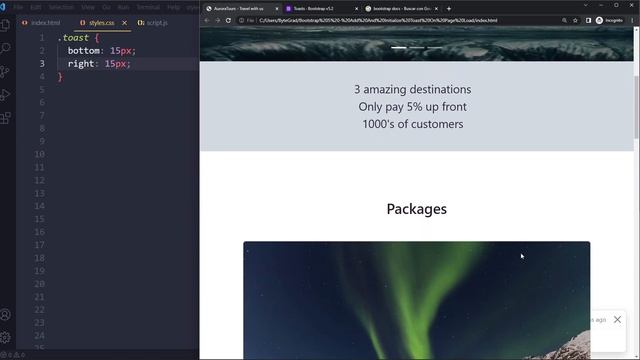Click the browser page vertical scrollbar

(636, 107)
